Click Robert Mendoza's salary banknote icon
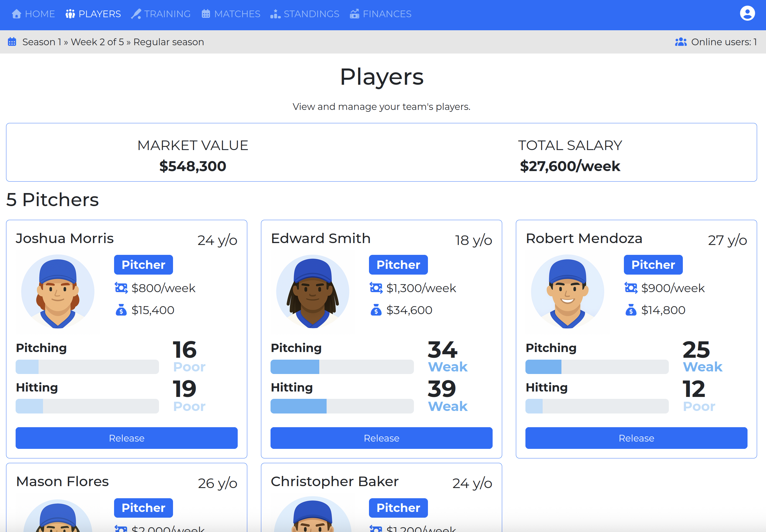This screenshot has height=532, width=766. click(631, 288)
